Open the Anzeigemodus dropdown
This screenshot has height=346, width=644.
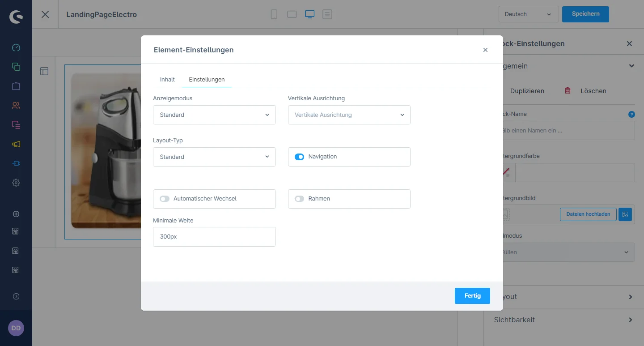pyautogui.click(x=214, y=115)
